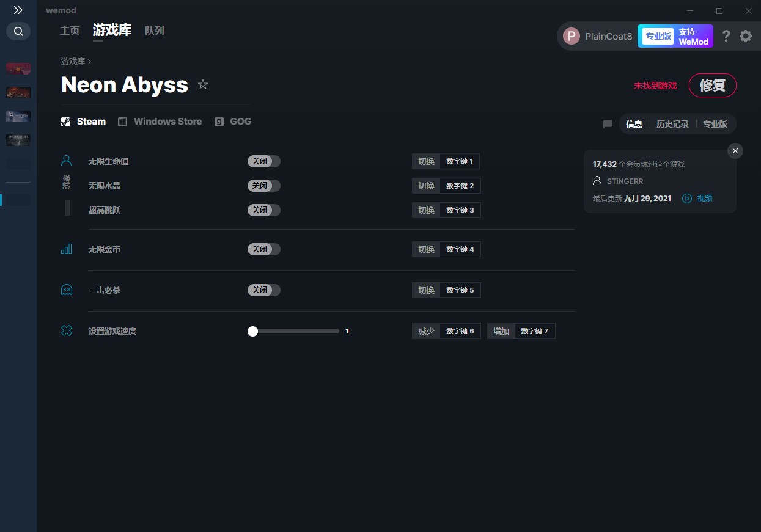Open the 队列 tab

pos(154,31)
